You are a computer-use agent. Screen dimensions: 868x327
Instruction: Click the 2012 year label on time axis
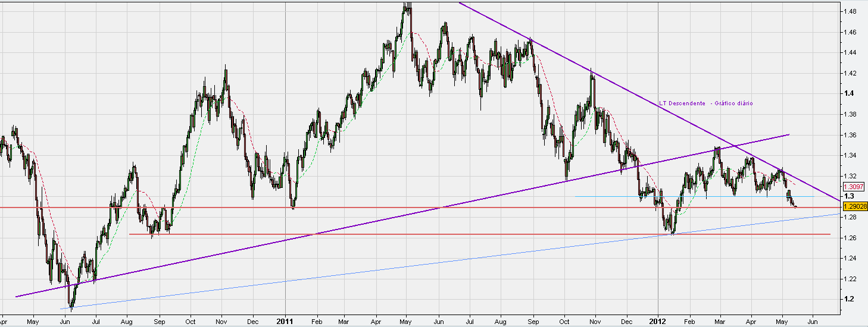point(658,320)
